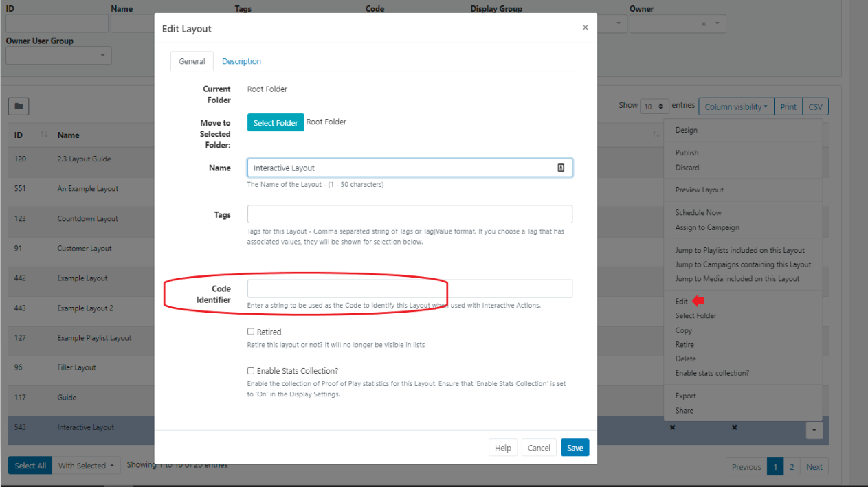This screenshot has width=868, height=487.
Task: Choose Edit from the context menu
Action: click(x=681, y=301)
